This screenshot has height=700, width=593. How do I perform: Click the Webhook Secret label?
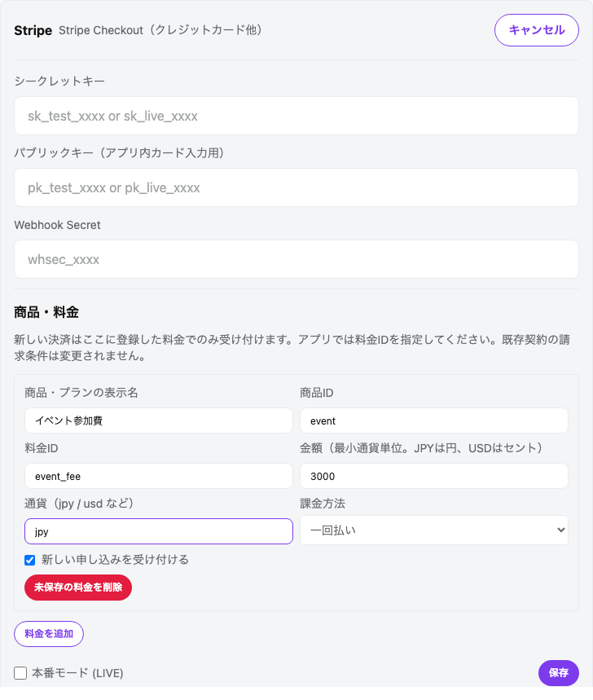click(57, 225)
